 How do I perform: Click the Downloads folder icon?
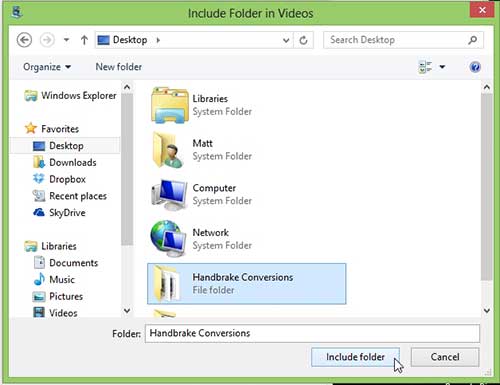39,162
